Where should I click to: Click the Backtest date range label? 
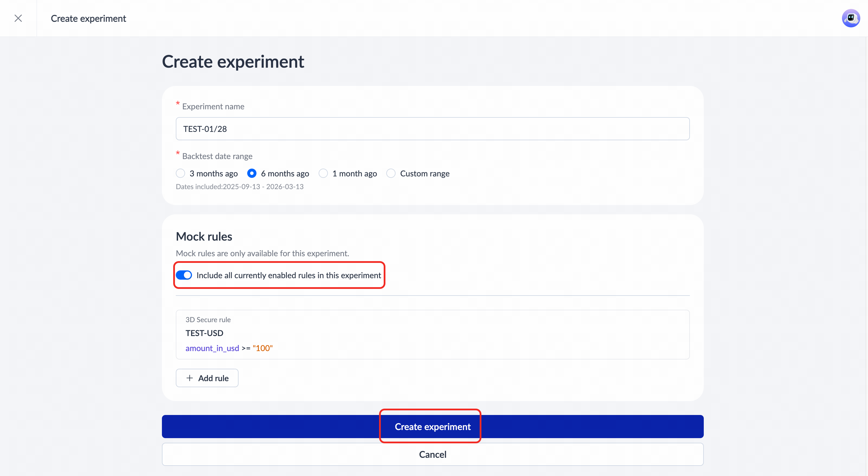[x=217, y=156]
